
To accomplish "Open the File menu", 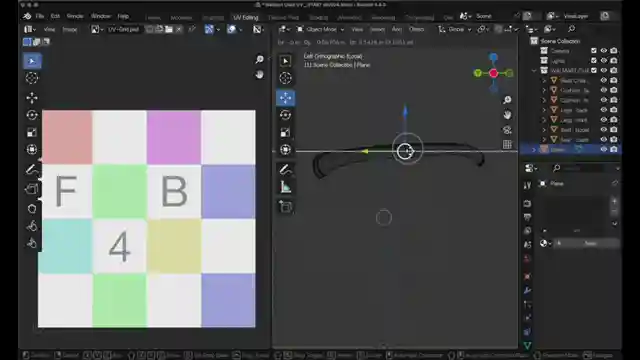I will point(40,16).
